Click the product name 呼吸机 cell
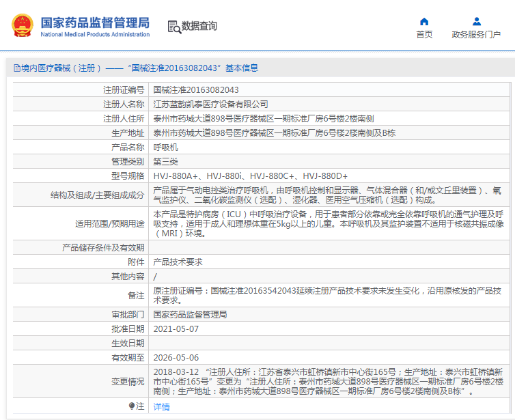Viewport: 515px width, 420px height. click(165, 147)
